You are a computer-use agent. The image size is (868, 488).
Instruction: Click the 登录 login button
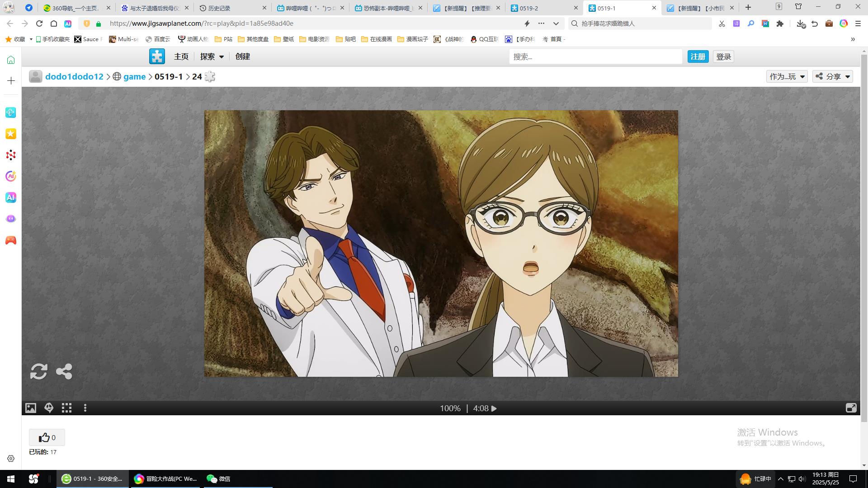point(724,56)
